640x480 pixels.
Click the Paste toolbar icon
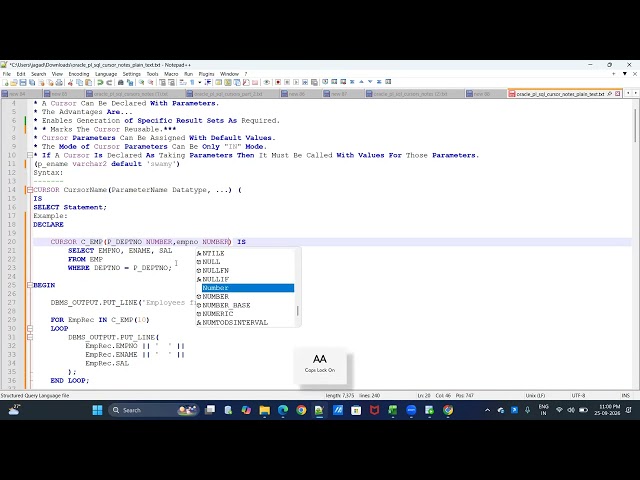89,82
